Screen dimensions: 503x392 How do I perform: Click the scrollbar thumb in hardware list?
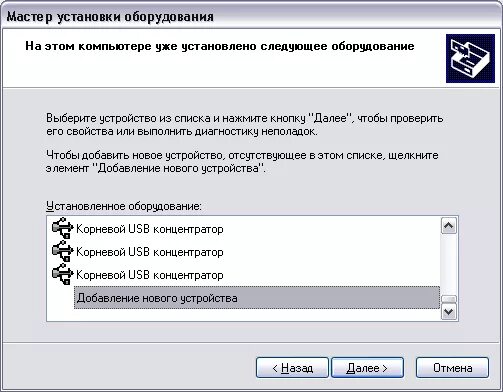pyautogui.click(x=449, y=299)
